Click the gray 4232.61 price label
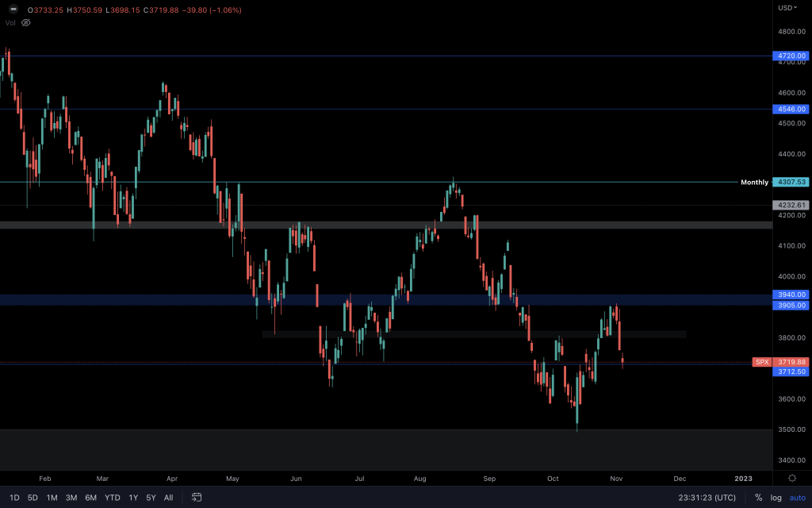 click(791, 205)
